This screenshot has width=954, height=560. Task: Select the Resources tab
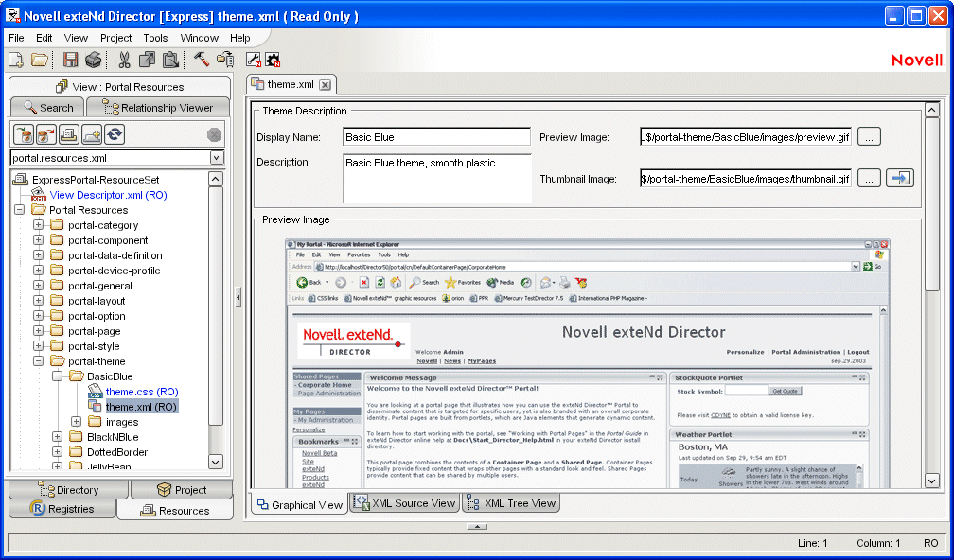[x=175, y=510]
